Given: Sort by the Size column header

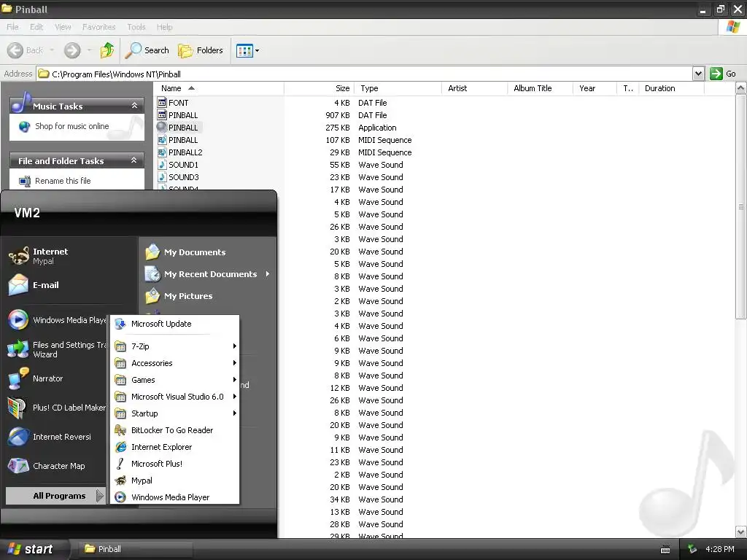Looking at the screenshot, I should point(319,88).
